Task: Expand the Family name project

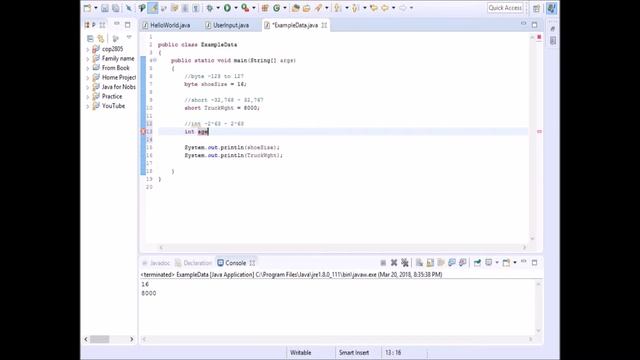Action: (87, 59)
